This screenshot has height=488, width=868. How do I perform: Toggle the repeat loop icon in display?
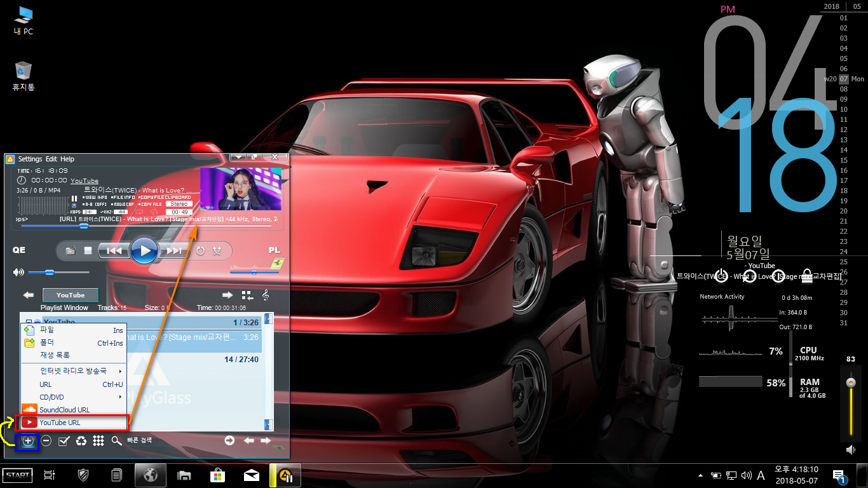(x=139, y=212)
